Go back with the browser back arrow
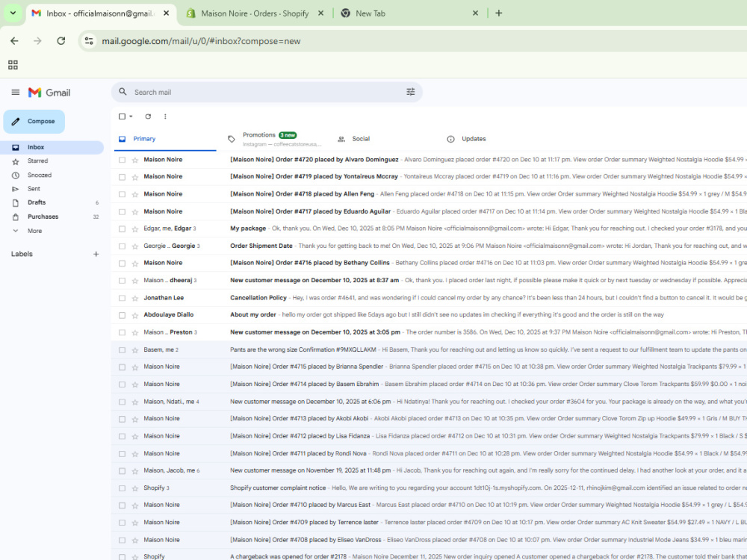The height and width of the screenshot is (560, 747). [x=14, y=41]
